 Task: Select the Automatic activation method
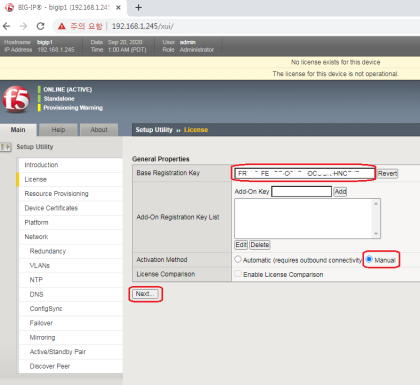click(238, 259)
